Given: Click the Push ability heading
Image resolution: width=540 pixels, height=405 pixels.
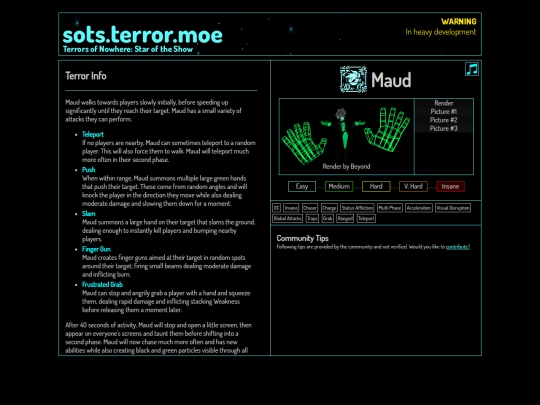Looking at the screenshot, I should [x=89, y=170].
